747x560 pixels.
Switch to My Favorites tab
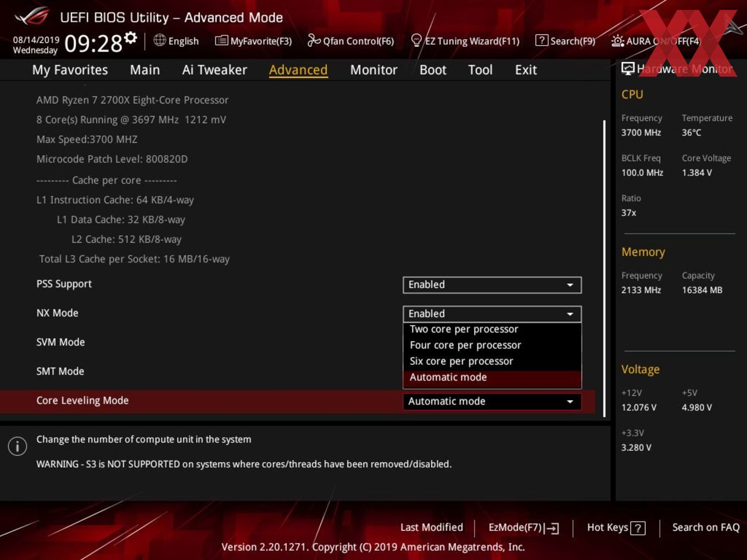coord(70,70)
